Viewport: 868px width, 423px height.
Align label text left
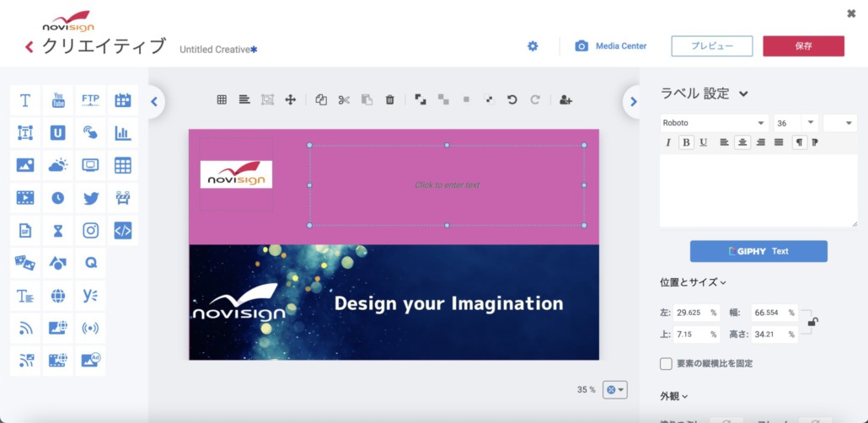(724, 142)
